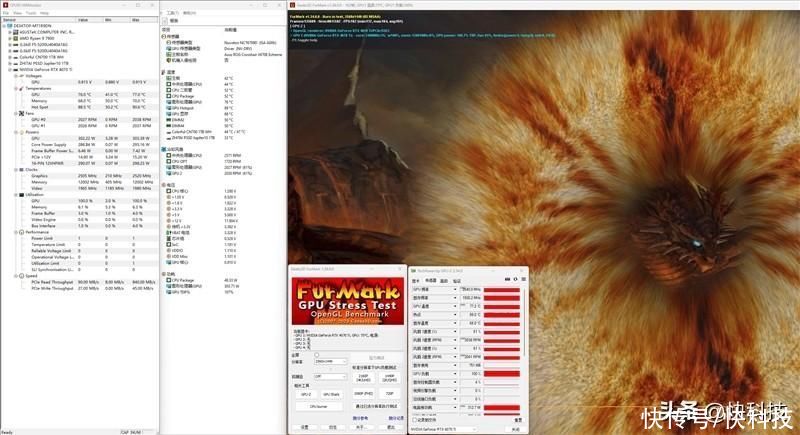The width and height of the screenshot is (800, 435).
Task: Click the NVIDIA GeForce RTX 4070 Ti card icon
Action: coord(15,69)
